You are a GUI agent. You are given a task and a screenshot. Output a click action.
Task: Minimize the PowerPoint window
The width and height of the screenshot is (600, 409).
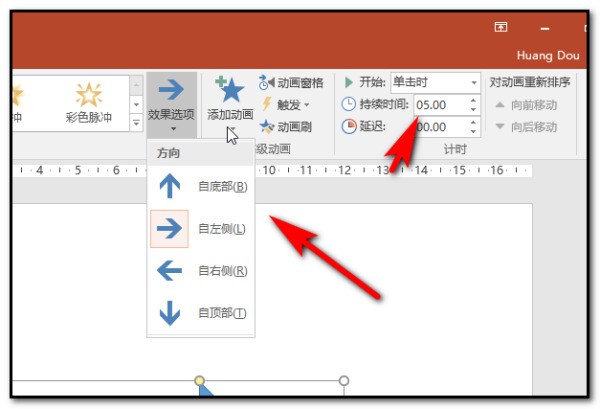pyautogui.click(x=545, y=29)
